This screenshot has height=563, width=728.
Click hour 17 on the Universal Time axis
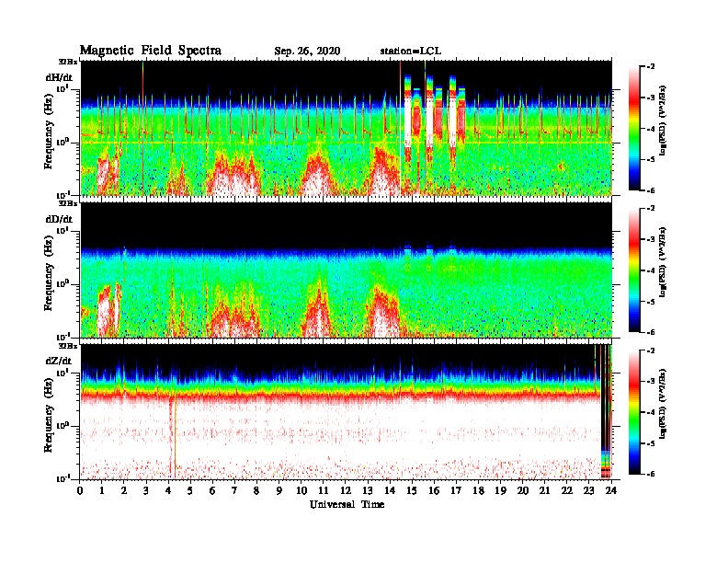coord(457,491)
